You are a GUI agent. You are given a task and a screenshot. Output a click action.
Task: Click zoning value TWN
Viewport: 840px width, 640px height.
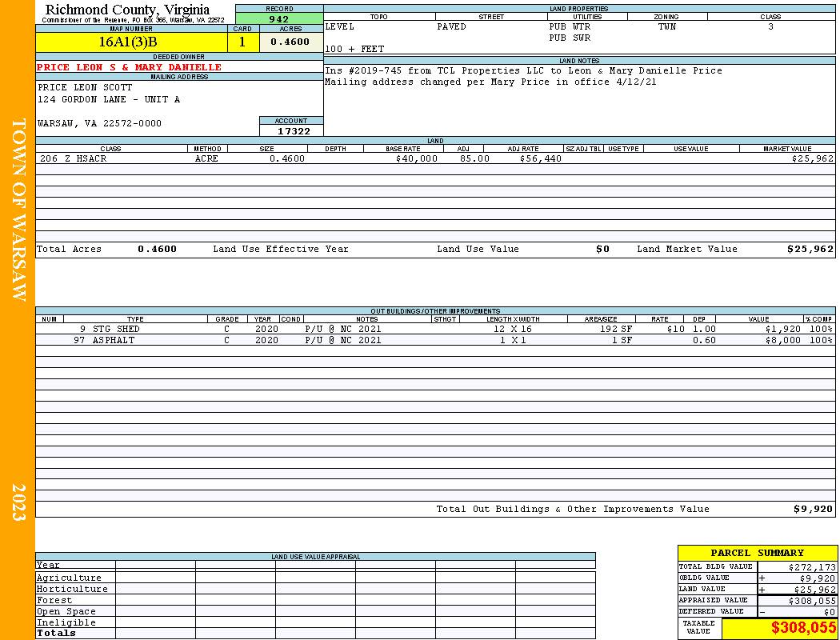coord(667,26)
